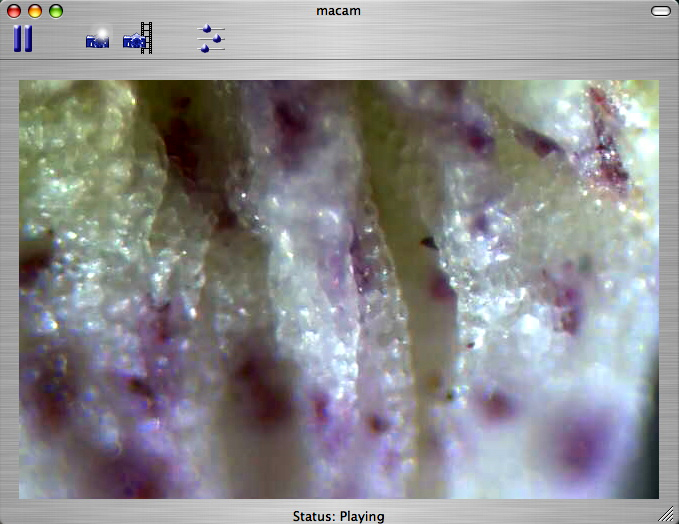Toggle the toolbar with the pill button
Image resolution: width=679 pixels, height=524 pixels.
pyautogui.click(x=661, y=11)
